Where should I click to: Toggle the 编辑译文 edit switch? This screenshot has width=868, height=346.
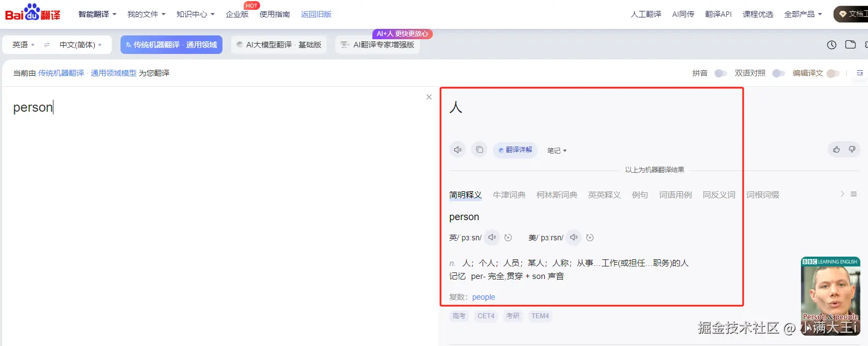[x=833, y=73]
